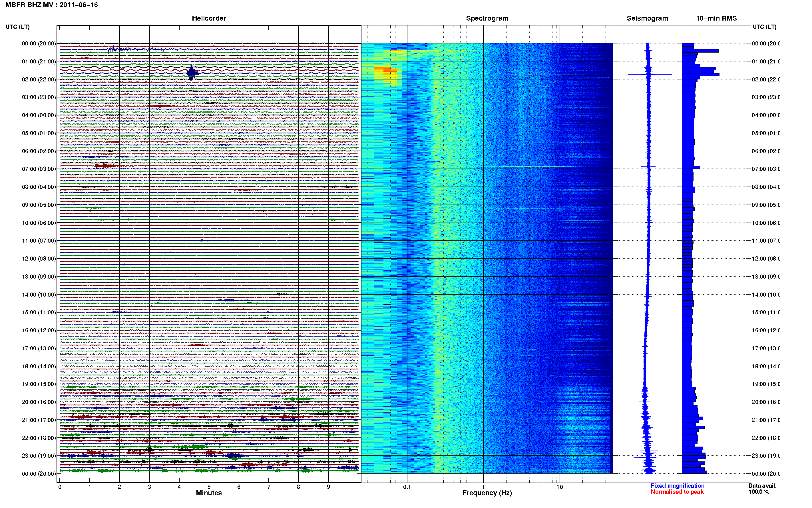812x508 pixels.
Task: Click the left 16:00 (12:00) time label
Action: pos(39,330)
